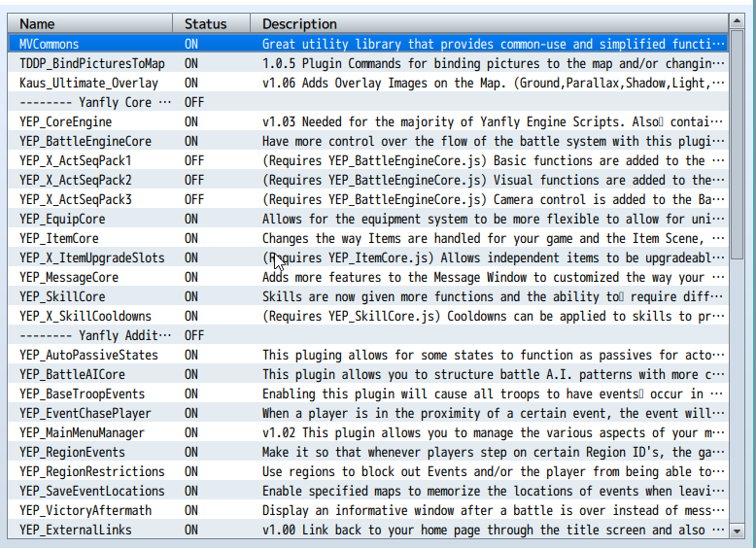
Task: Select the YEP_ItemCore plugin
Action: pyautogui.click(x=368, y=238)
